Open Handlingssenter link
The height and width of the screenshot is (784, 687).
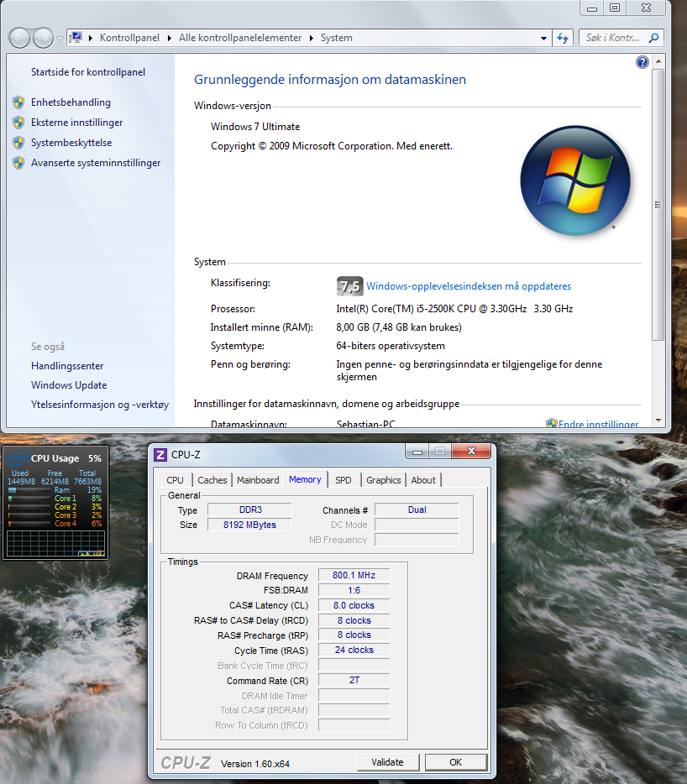[x=67, y=366]
